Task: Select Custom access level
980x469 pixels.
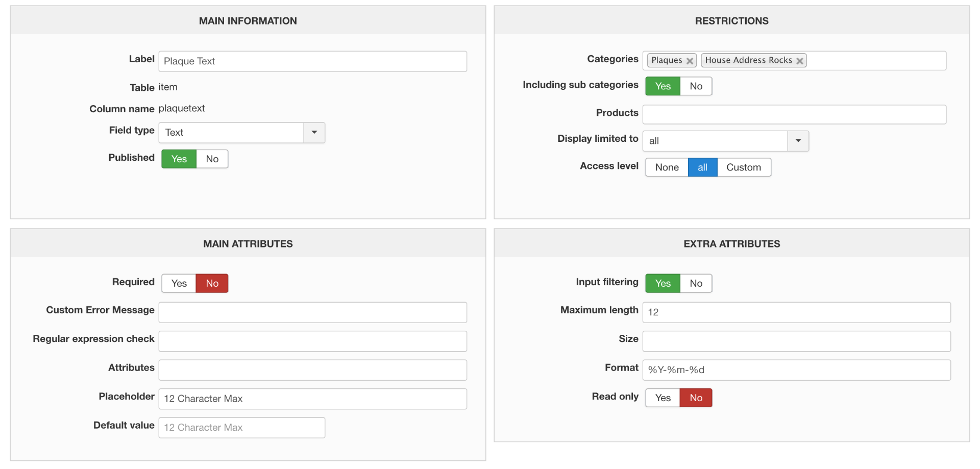Action: [743, 167]
